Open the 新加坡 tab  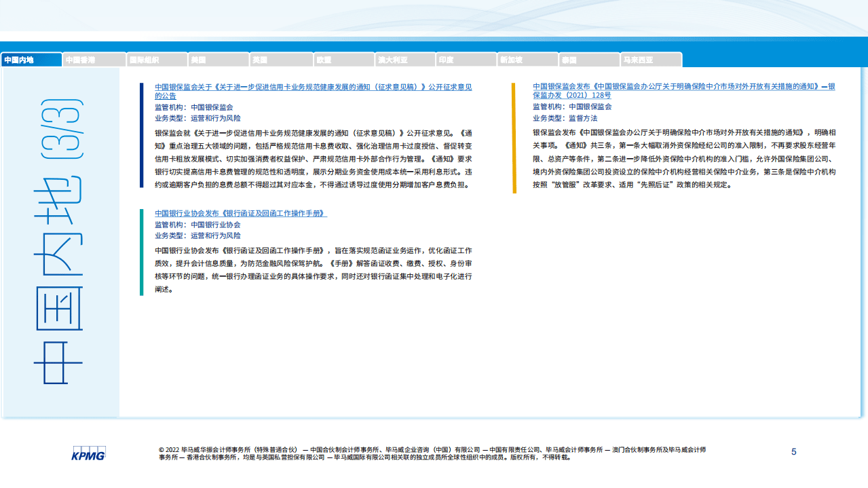click(527, 60)
